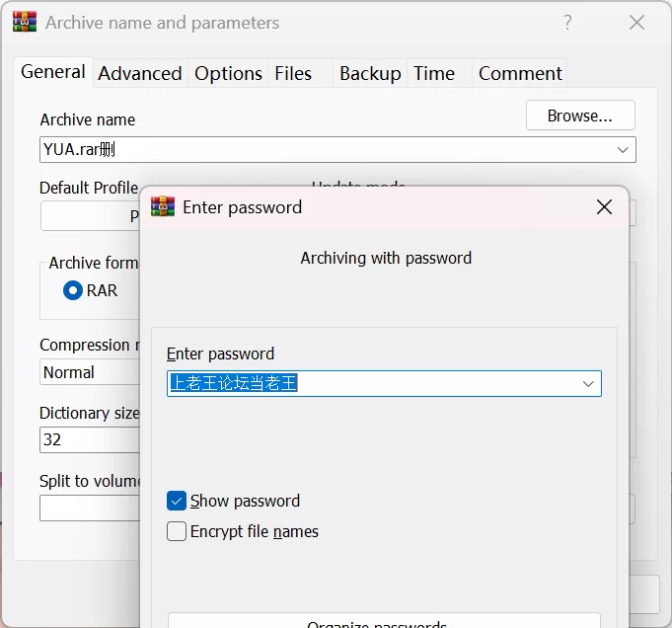Close the Enter password dialog
672x628 pixels.
pos(604,207)
